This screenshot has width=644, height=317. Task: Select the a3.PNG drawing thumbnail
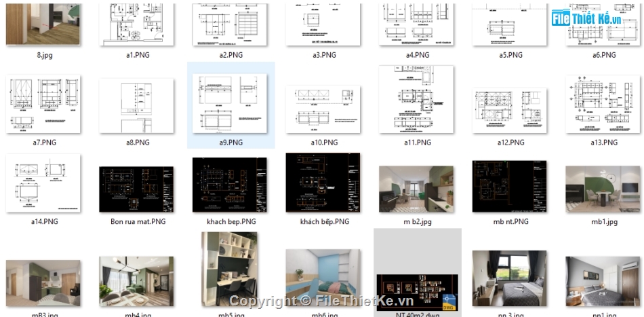tap(323, 24)
